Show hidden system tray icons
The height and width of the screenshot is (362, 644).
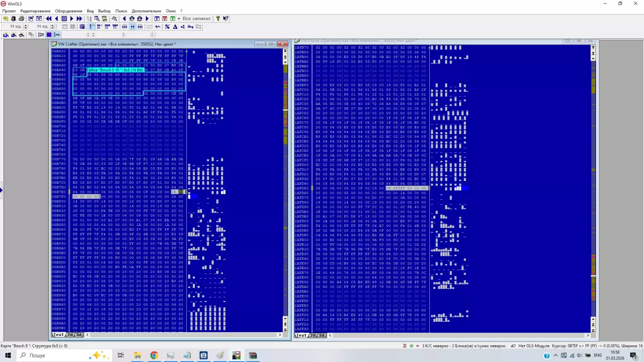tap(556, 356)
